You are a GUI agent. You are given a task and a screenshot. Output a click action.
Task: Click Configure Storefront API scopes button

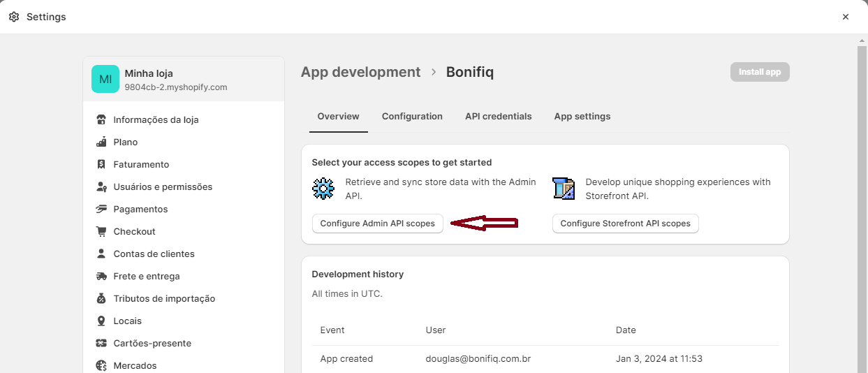coord(626,224)
